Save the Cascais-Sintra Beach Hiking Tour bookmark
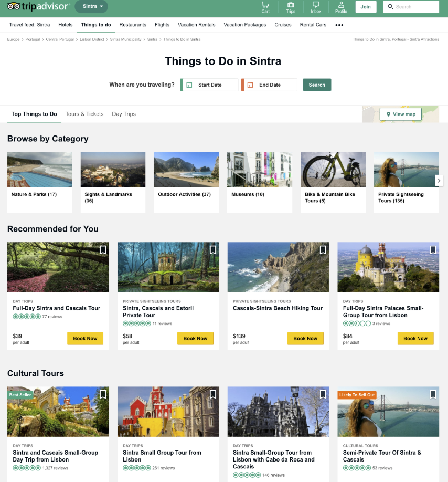448x482 pixels. [323, 250]
